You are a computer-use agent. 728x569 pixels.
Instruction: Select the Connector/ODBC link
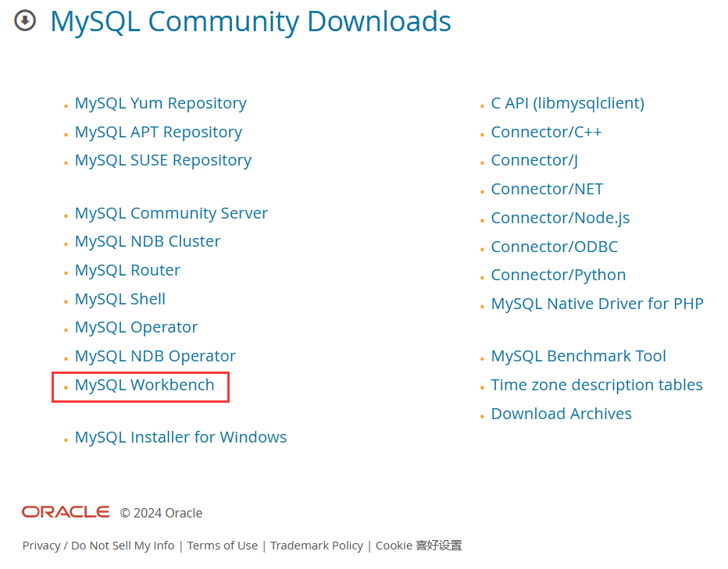[555, 247]
